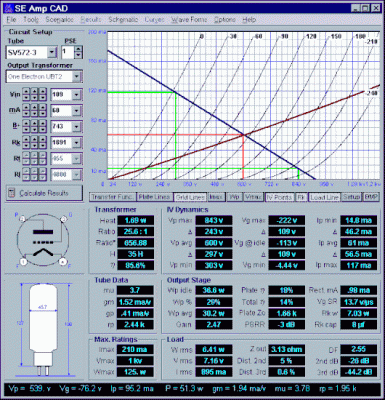Click the W rms value 6.41 w
The width and height of the screenshot is (385, 400).
[213, 349]
